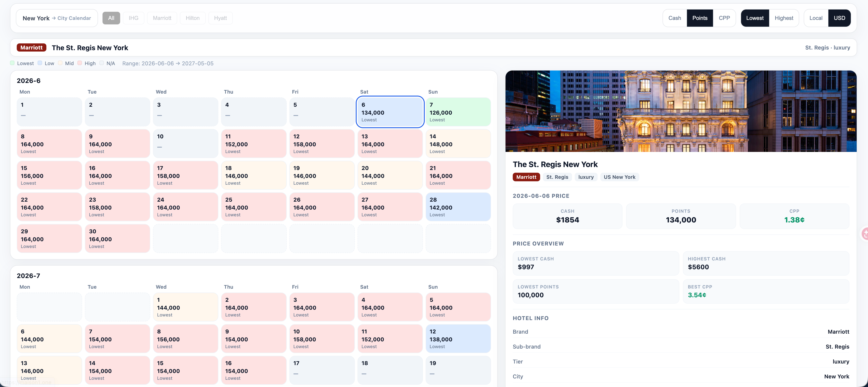The width and height of the screenshot is (868, 387).
Task: Select July 6 cell in 2026-7 calendar
Action: pos(49,339)
